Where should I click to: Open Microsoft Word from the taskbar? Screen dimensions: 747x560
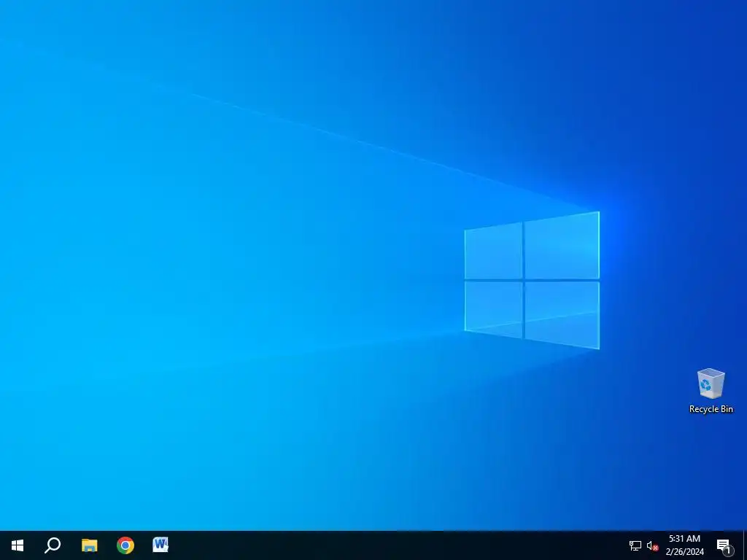click(x=160, y=545)
